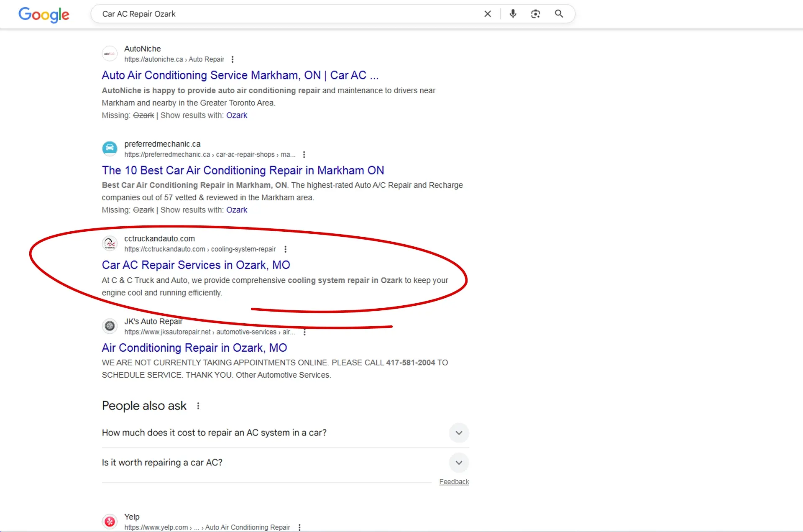
Task: Click the cctruckandauto.com favicon
Action: tap(110, 243)
